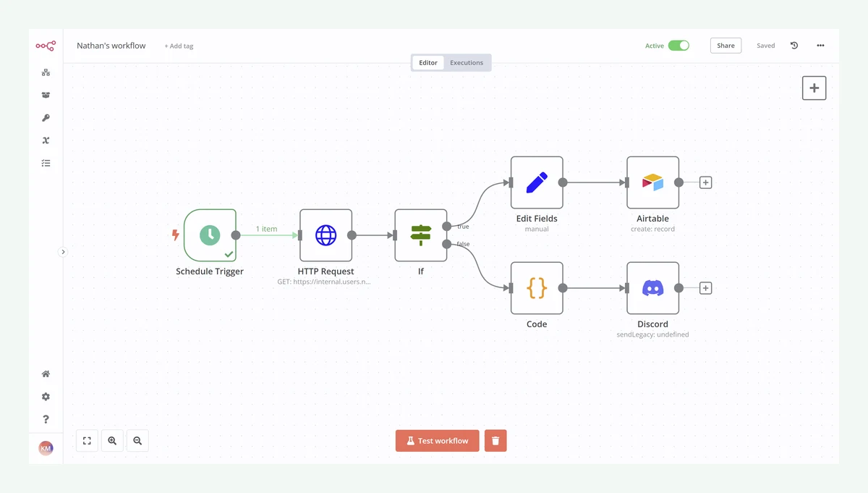Click the If node false output connector
The height and width of the screenshot is (493, 868).
tap(447, 244)
